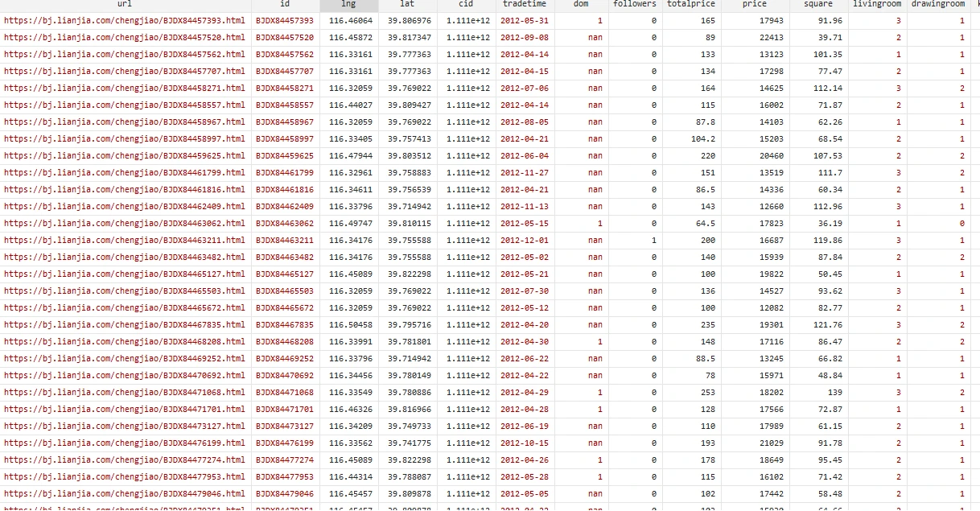
Task: Select id cell BJDX84463211
Action: tap(285, 241)
